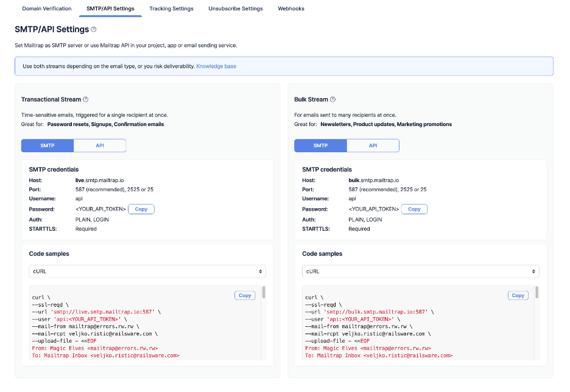Click 'Newsletters, Product updates, Marketing promotions' text
Viewport: 570px width, 392px height.
(x=386, y=124)
